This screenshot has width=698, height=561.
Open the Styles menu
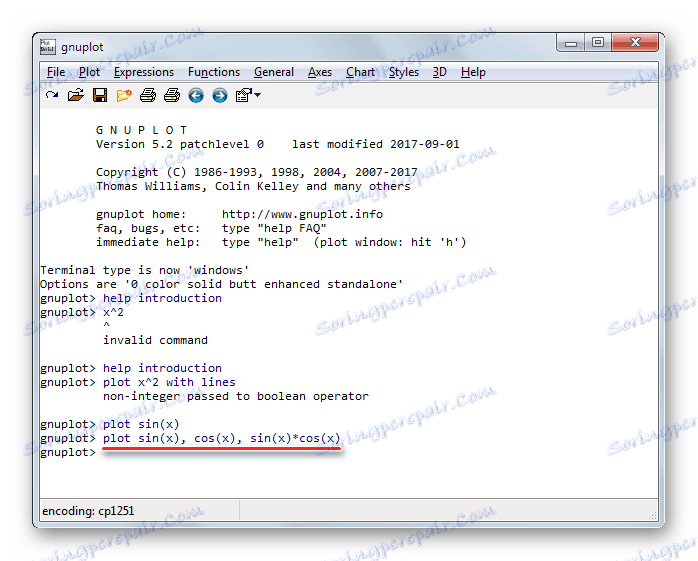(404, 72)
